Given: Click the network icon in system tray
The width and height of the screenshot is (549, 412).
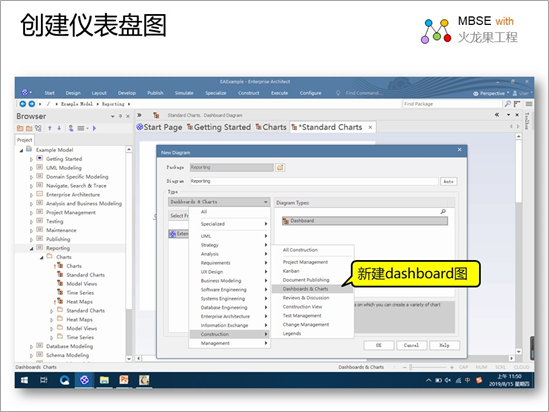Looking at the screenshot, I should tap(458, 380).
